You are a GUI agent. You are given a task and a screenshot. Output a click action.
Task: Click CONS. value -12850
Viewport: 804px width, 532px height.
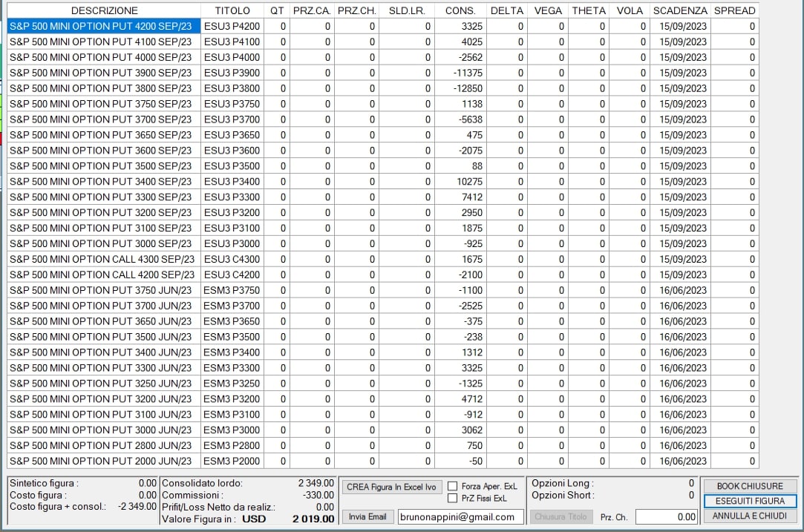(460, 88)
